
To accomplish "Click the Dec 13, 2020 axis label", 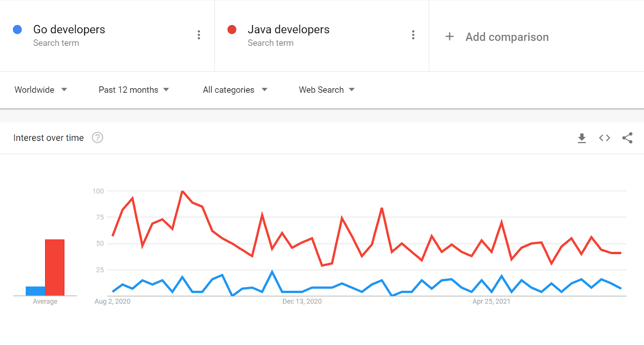I will pyautogui.click(x=301, y=301).
